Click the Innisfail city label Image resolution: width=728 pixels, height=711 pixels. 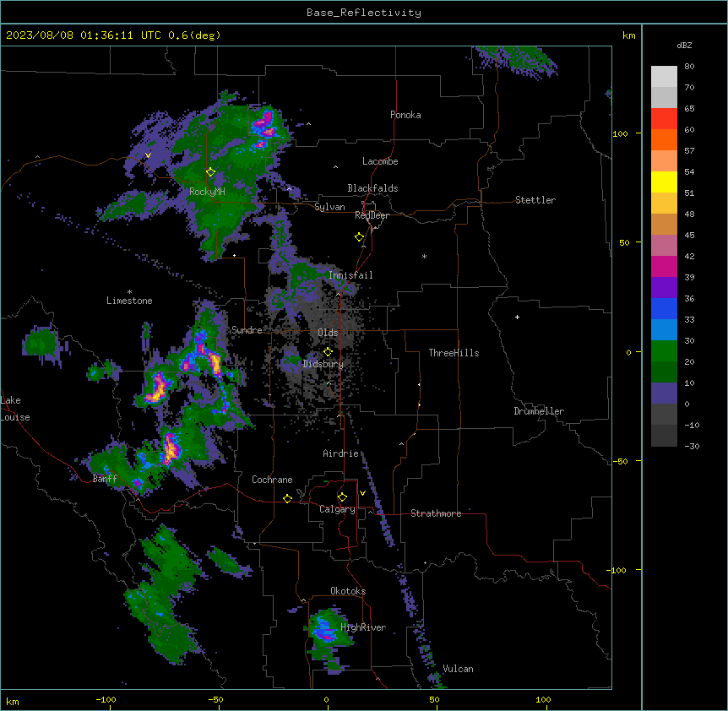(350, 275)
